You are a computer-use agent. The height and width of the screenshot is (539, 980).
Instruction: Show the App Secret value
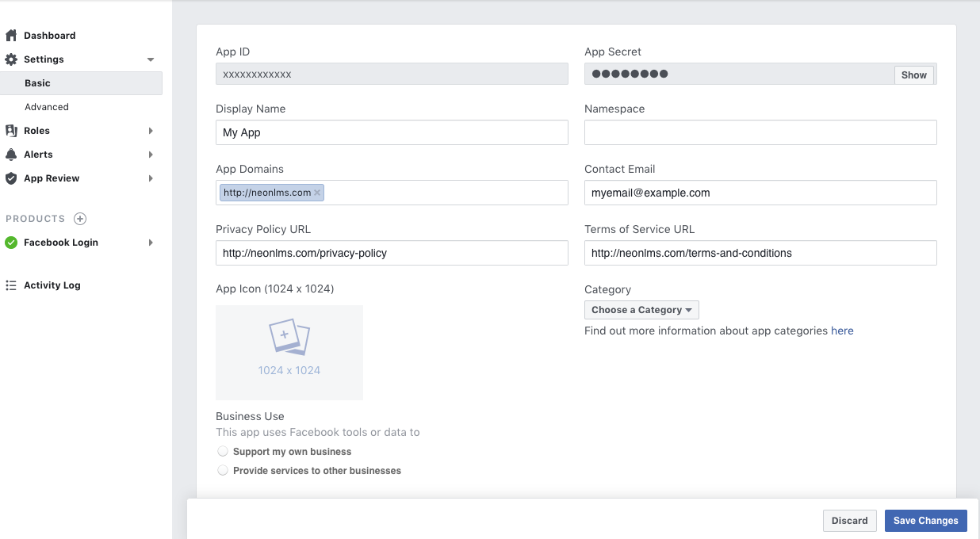click(913, 75)
